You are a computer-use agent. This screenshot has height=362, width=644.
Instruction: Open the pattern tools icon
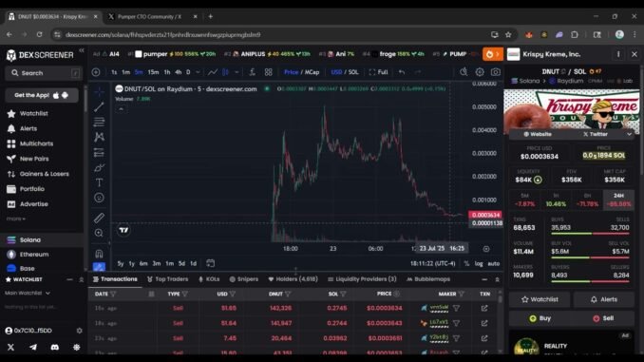99,137
